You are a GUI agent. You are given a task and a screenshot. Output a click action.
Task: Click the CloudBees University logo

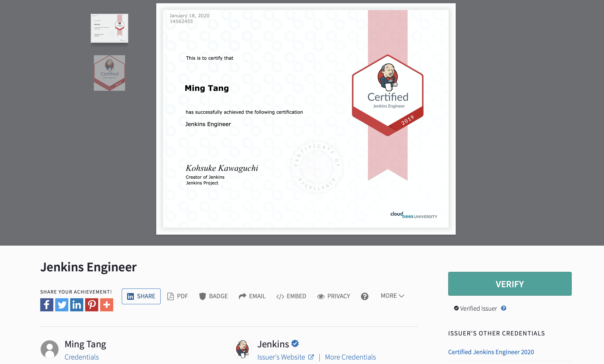(414, 215)
